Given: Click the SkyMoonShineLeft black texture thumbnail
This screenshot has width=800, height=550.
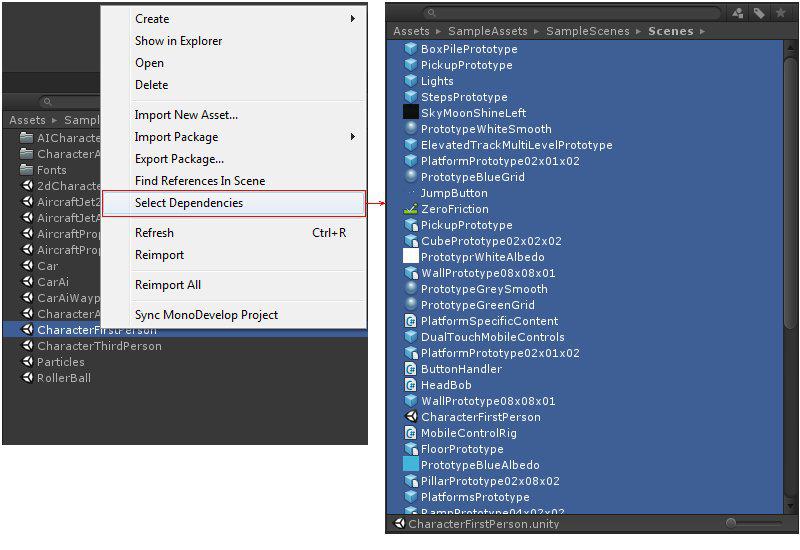Looking at the screenshot, I should (410, 113).
